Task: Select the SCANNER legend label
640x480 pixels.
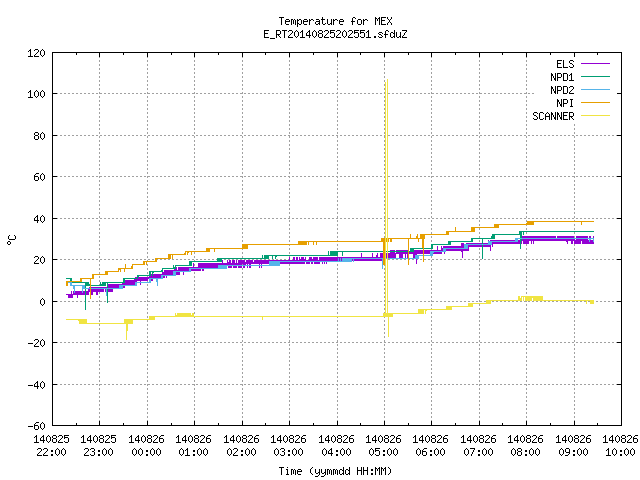Action: 553,116
